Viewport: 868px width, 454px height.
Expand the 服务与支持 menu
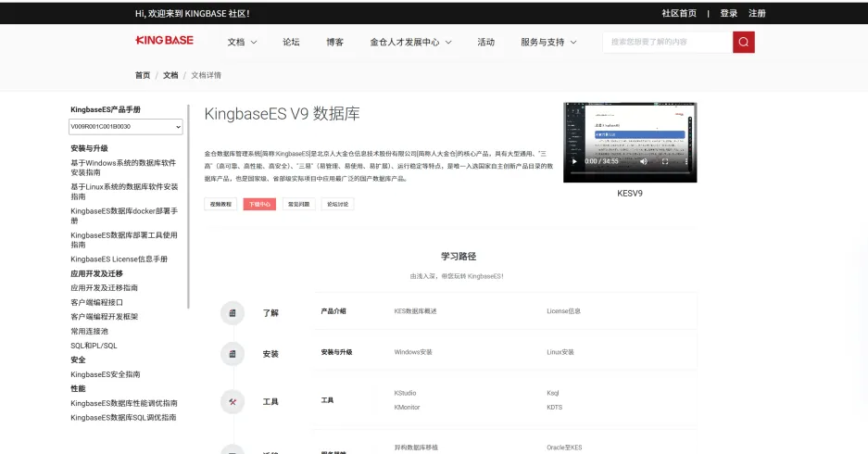pyautogui.click(x=548, y=42)
